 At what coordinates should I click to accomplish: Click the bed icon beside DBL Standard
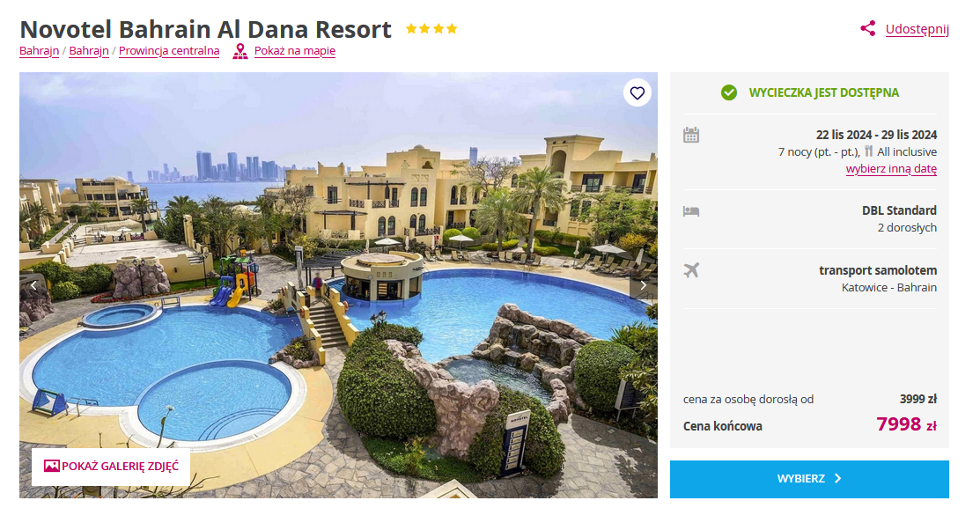[x=690, y=211]
